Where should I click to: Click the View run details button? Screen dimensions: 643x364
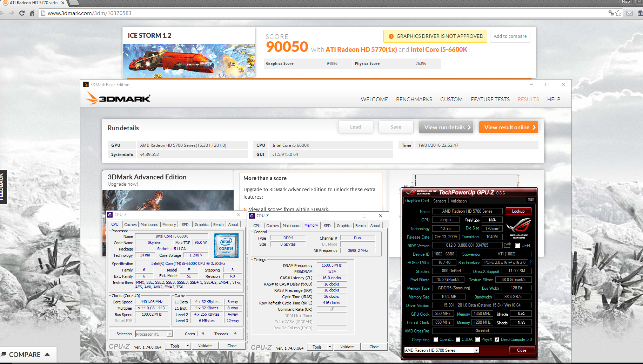[x=446, y=127]
